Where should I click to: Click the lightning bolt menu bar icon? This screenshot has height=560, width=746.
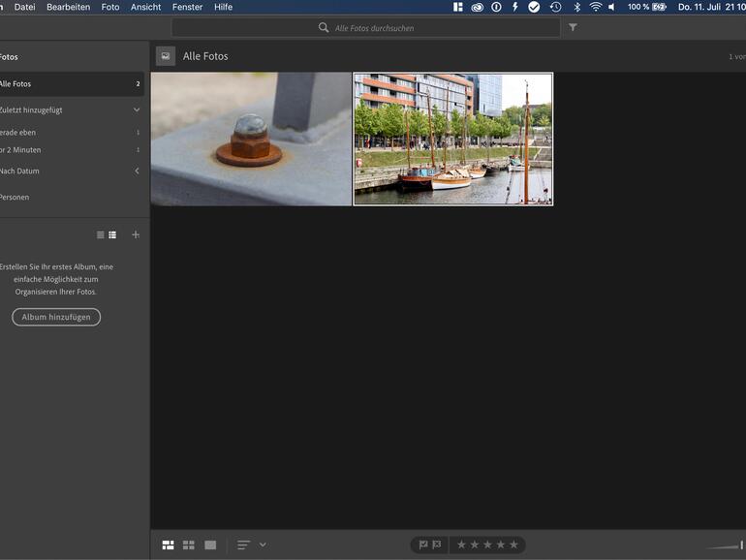click(x=514, y=7)
